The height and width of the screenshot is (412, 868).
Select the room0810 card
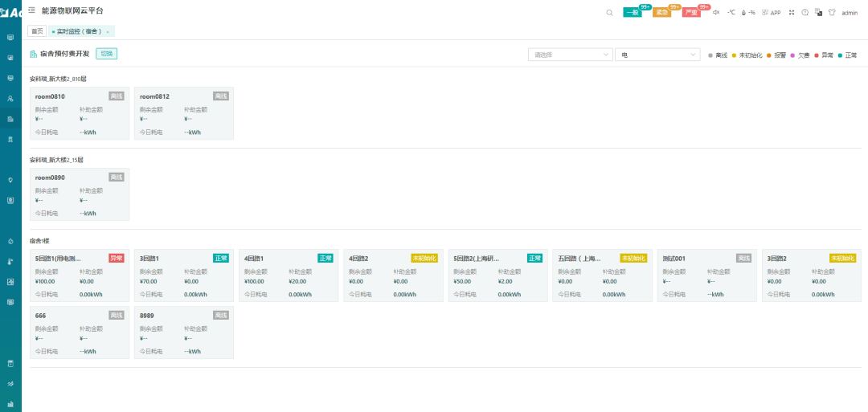(79, 113)
